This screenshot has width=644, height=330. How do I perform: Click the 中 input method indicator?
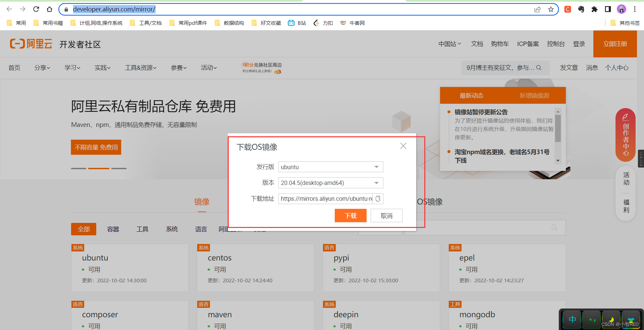tap(572, 319)
